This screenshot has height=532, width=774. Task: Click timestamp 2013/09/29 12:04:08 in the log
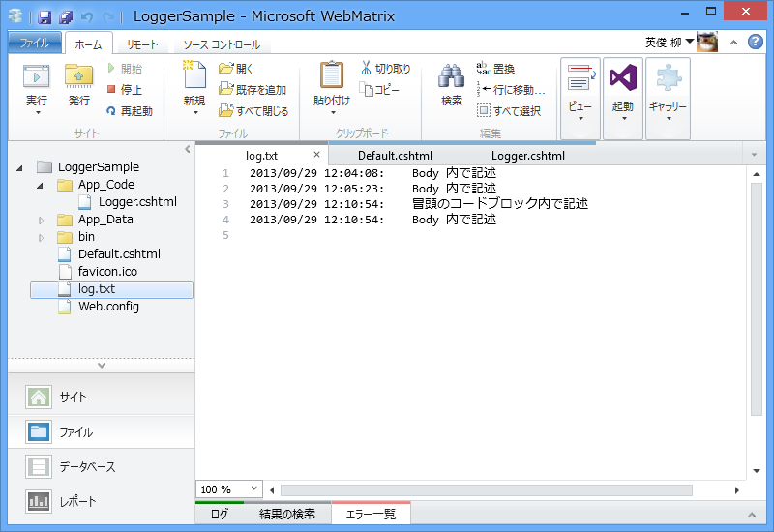coord(316,173)
